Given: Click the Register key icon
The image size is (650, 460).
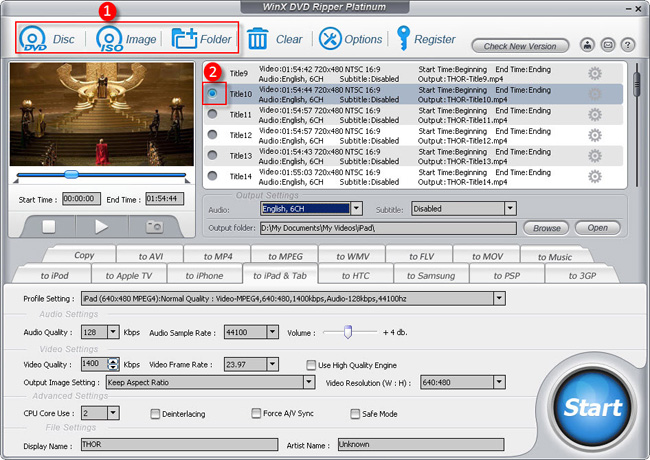Looking at the screenshot, I should [403, 38].
